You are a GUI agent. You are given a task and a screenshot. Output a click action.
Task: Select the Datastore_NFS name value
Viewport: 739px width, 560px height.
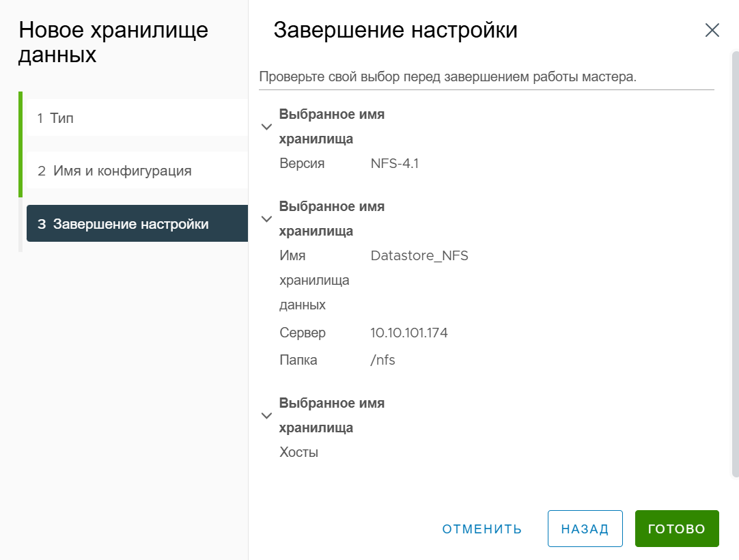[x=419, y=255]
